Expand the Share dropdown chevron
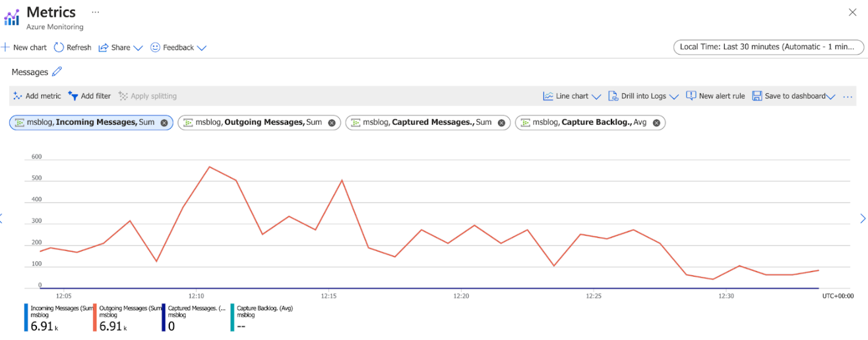Image resolution: width=868 pixels, height=340 pixels. (x=138, y=48)
